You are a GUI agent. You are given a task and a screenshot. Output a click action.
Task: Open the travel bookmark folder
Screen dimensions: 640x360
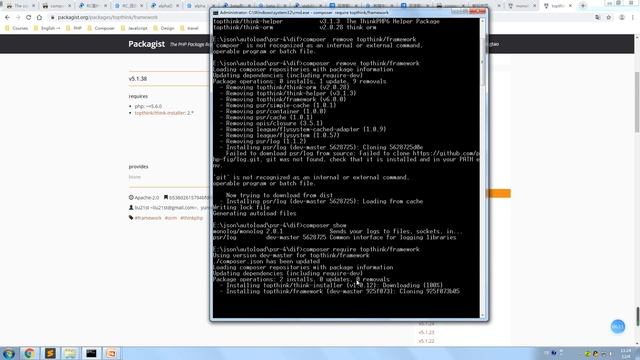189,28
